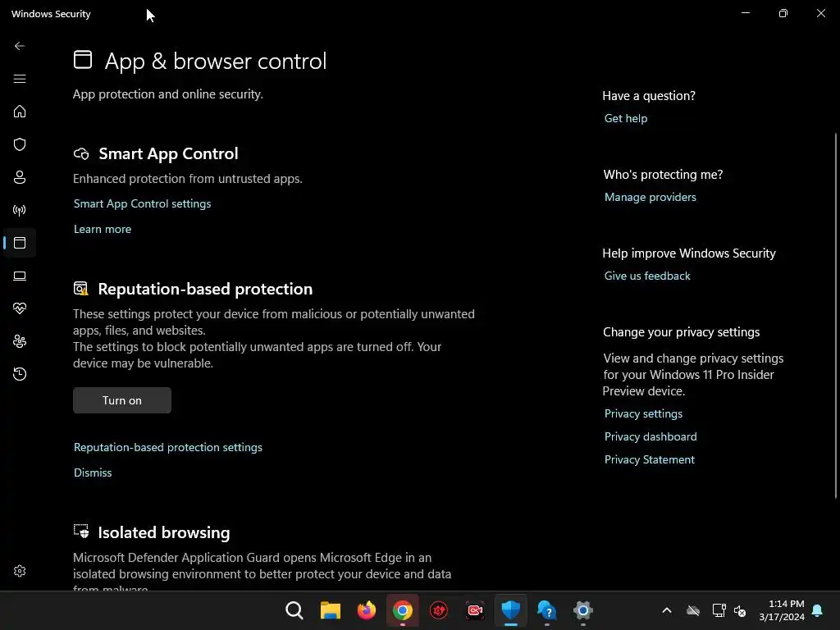This screenshot has width=840, height=630.
Task: Open Reputation-based protection settings link
Action: pos(167,447)
